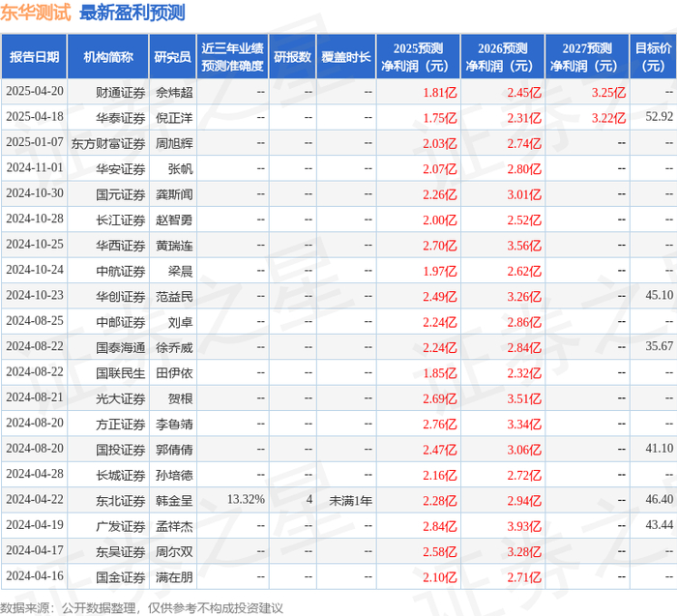The height and width of the screenshot is (616, 677).
Task: Click the 数据来源 disclaimer footer text
Action: (x=141, y=608)
